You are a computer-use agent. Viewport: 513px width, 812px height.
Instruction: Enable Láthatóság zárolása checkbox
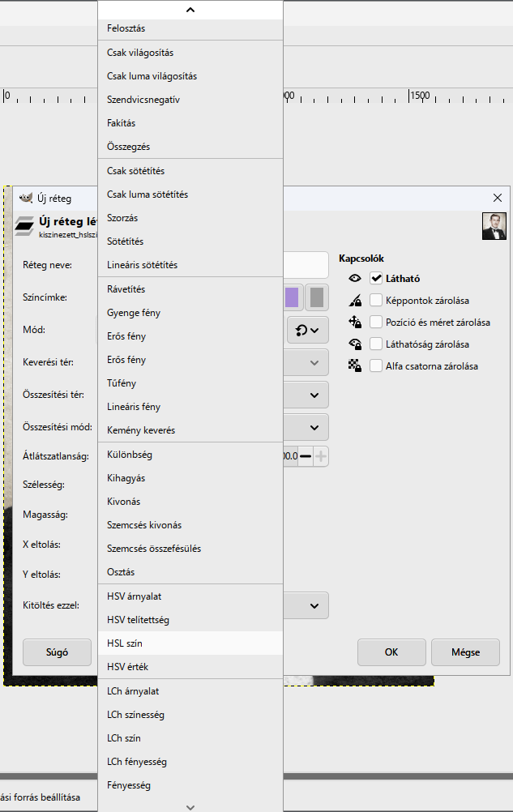click(376, 344)
